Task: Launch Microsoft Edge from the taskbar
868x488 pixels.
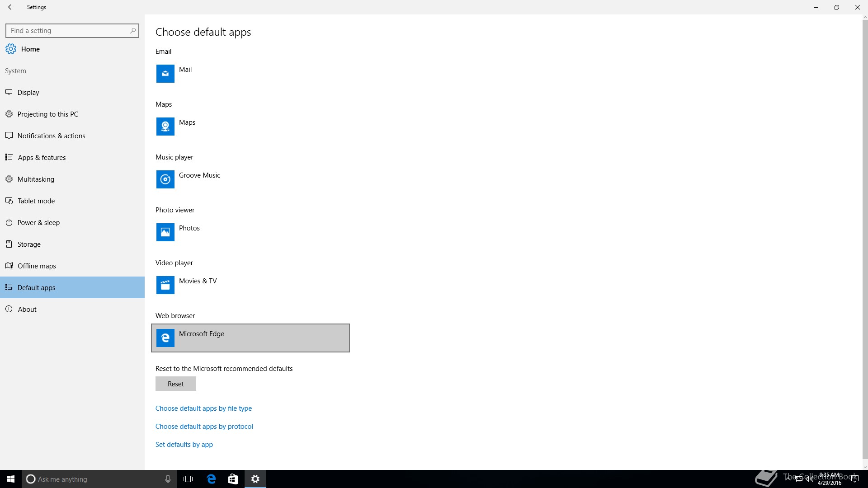Action: click(211, 479)
